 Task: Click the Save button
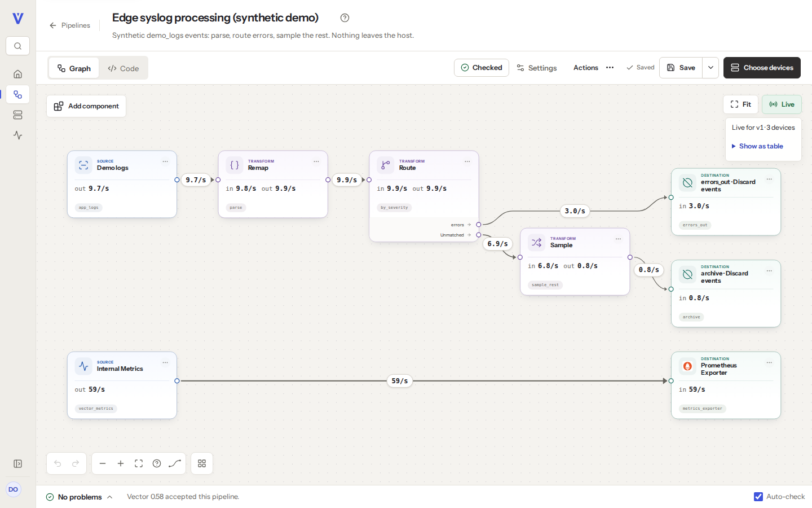(x=681, y=68)
